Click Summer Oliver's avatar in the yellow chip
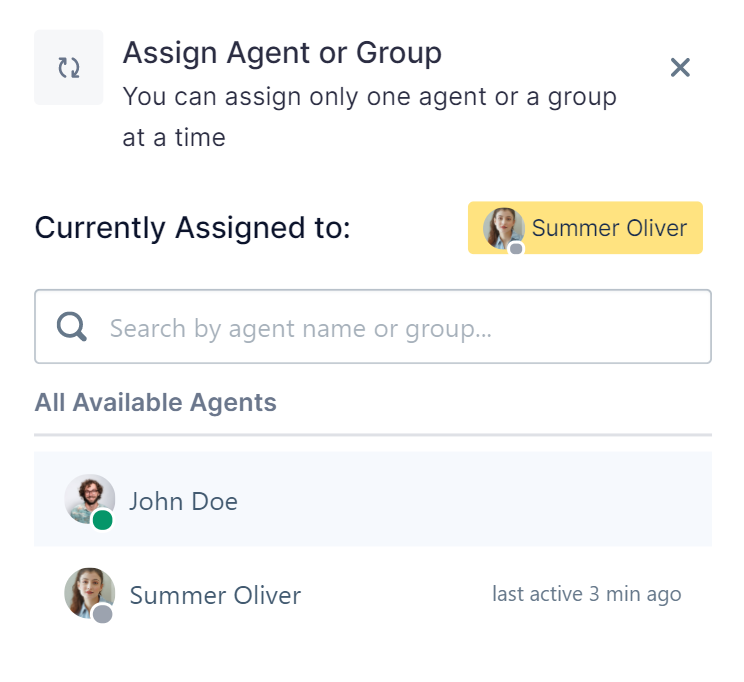The image size is (744, 682). click(503, 228)
